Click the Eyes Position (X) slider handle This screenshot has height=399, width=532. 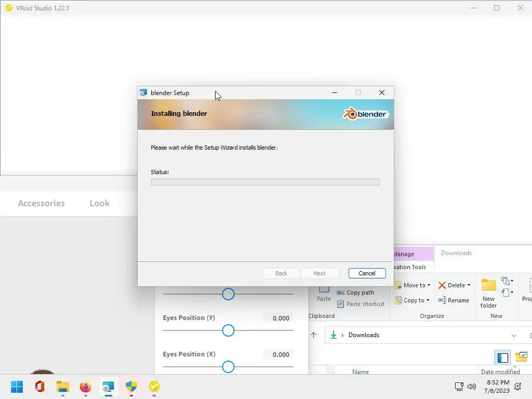click(229, 366)
